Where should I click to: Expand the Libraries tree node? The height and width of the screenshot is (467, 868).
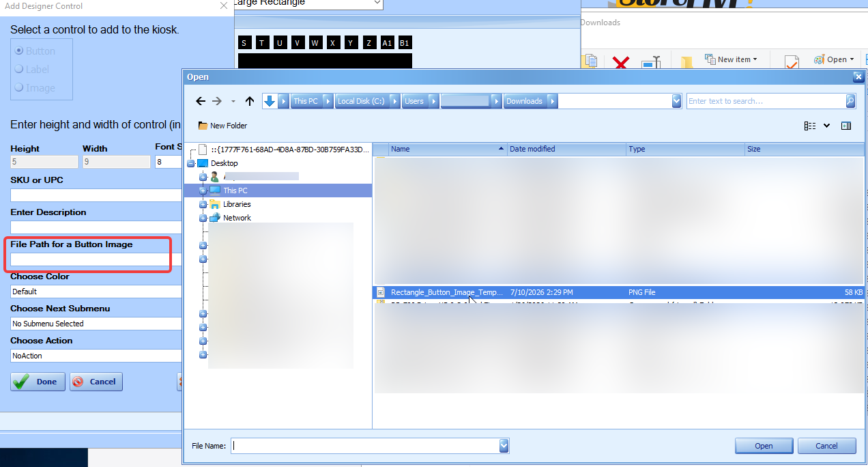pyautogui.click(x=203, y=204)
